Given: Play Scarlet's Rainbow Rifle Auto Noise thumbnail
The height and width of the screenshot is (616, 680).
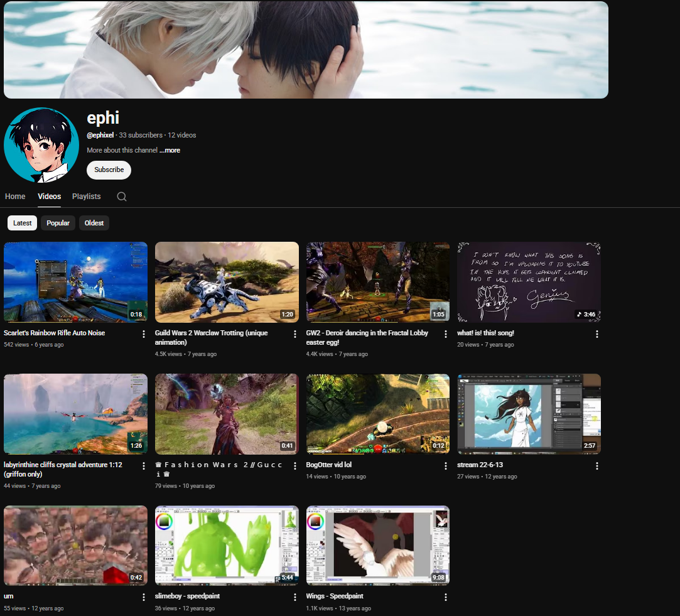Looking at the screenshot, I should 75,282.
